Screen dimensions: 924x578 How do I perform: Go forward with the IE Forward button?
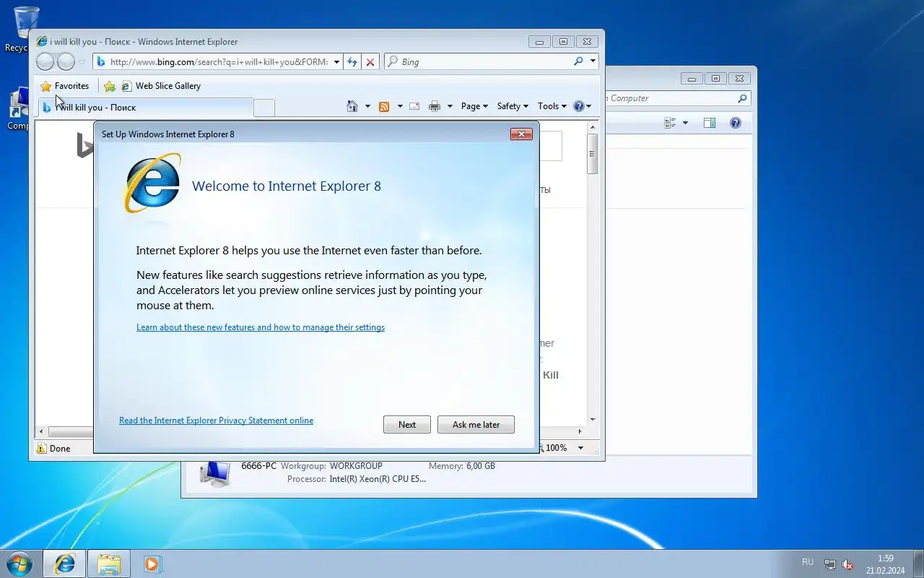coord(66,61)
